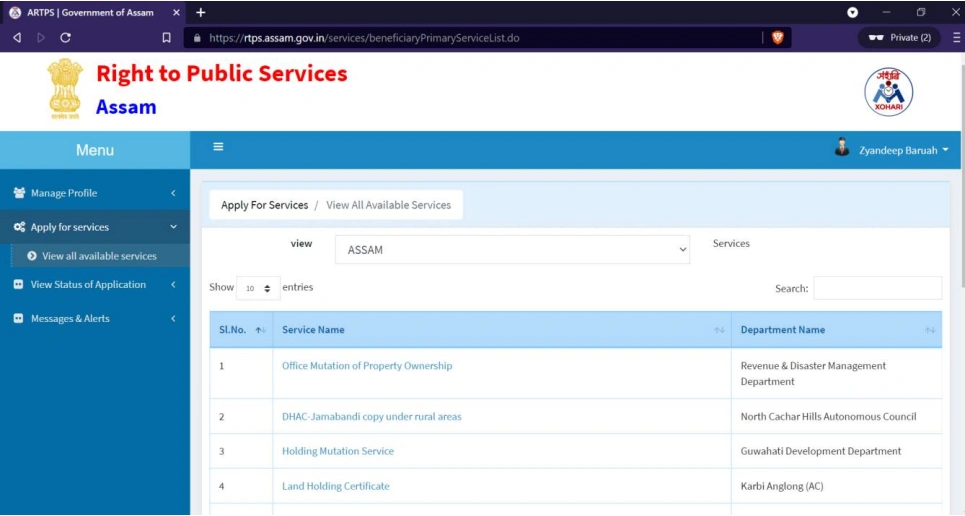Click Right to Public Services title

pos(222,73)
